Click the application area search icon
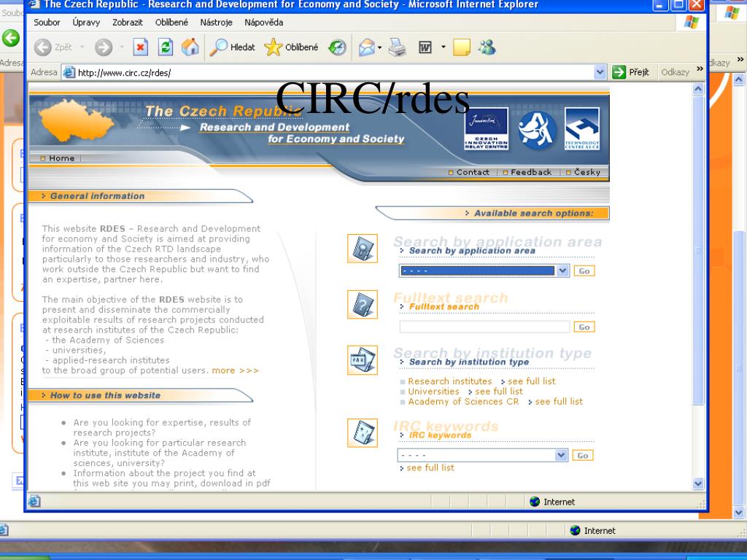The width and height of the screenshot is (747, 560). 363,248
